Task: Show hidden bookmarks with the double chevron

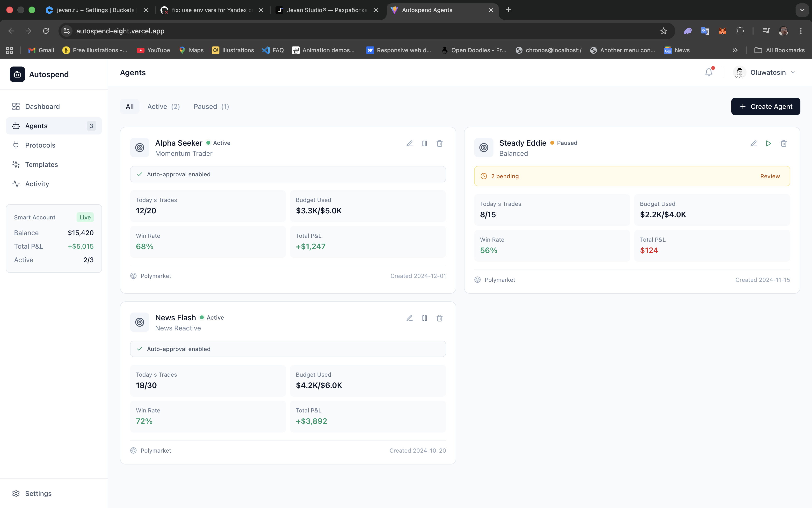Action: [x=735, y=50]
